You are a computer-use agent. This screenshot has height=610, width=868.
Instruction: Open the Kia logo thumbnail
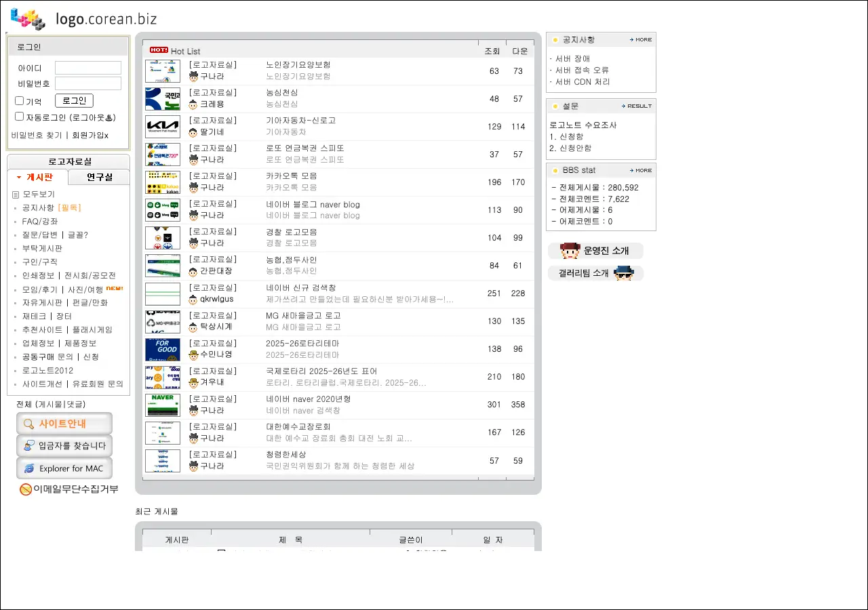(163, 127)
